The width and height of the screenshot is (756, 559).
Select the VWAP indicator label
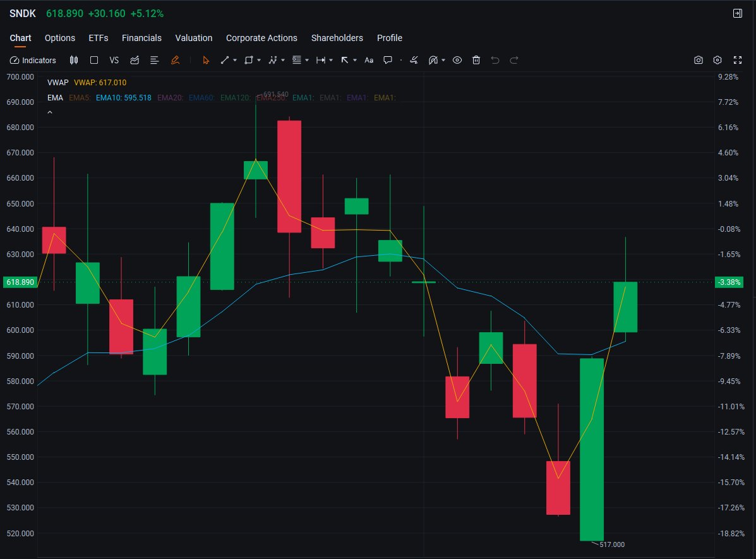[x=57, y=82]
